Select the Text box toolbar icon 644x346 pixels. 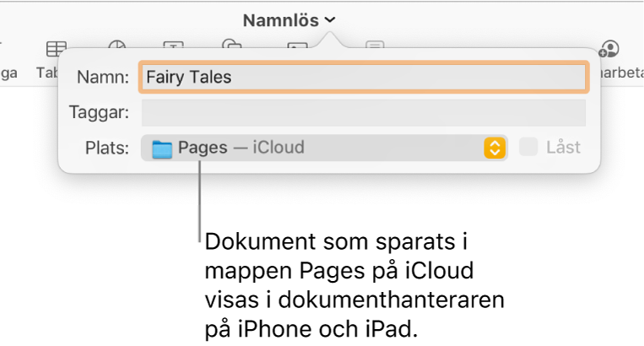(174, 46)
